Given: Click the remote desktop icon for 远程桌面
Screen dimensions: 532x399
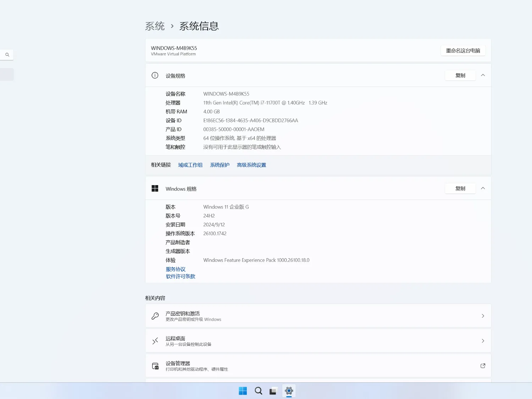Looking at the screenshot, I should click(x=155, y=340).
